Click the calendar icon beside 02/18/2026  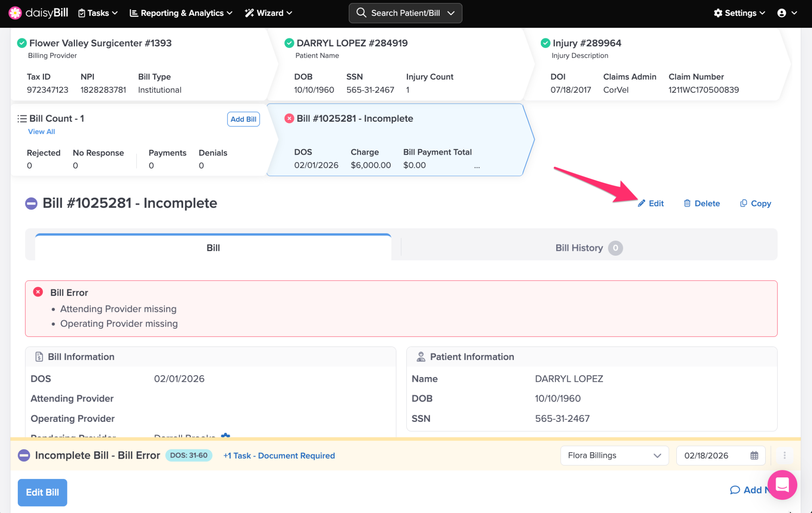pos(754,456)
